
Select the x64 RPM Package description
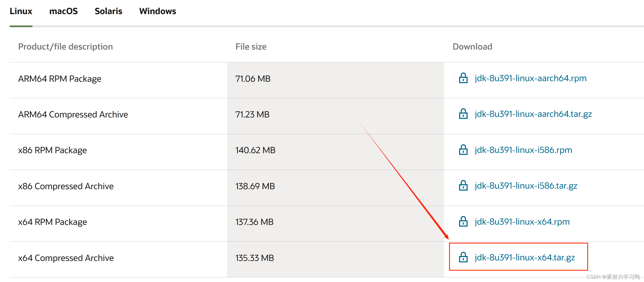pyautogui.click(x=53, y=222)
